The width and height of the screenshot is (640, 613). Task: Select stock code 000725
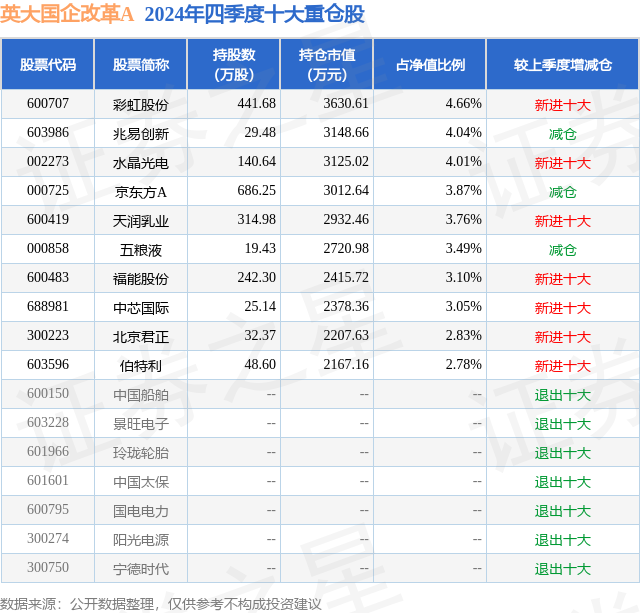pos(48,190)
